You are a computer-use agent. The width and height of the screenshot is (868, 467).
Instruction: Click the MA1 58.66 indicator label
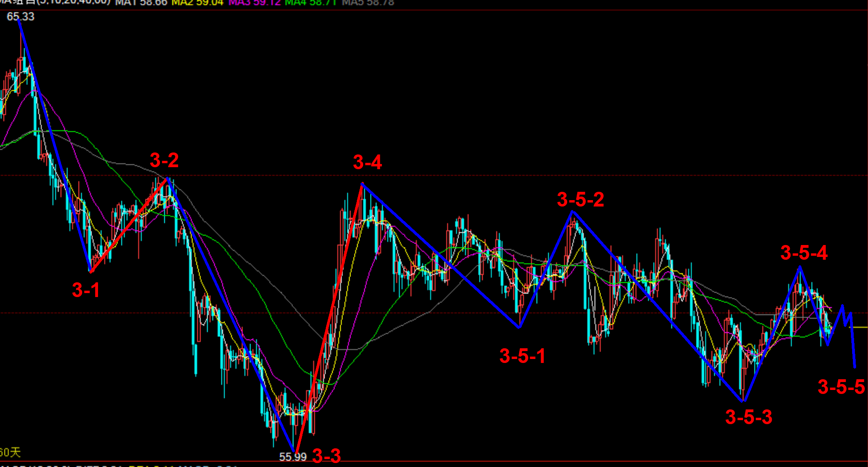(x=141, y=3)
